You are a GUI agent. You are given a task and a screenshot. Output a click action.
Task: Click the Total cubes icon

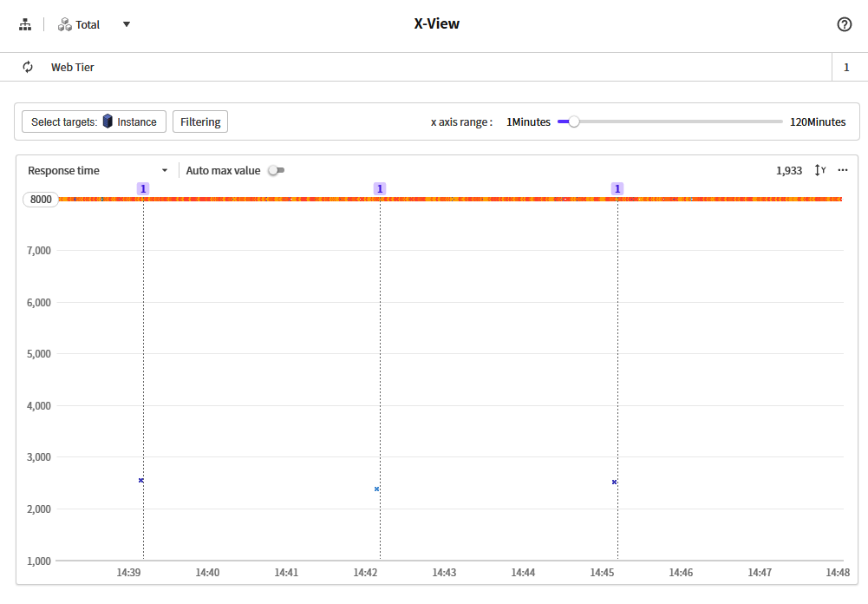coord(65,24)
